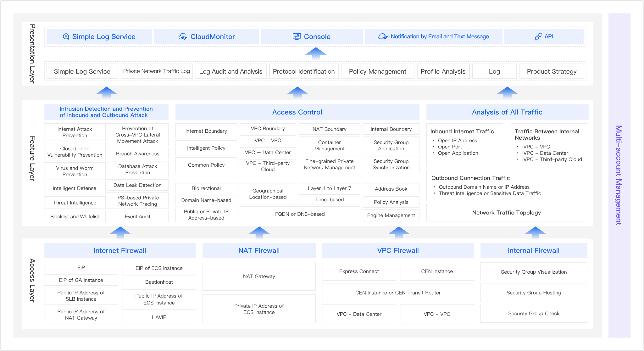
Task: Select the Access Control header
Action: tap(297, 112)
